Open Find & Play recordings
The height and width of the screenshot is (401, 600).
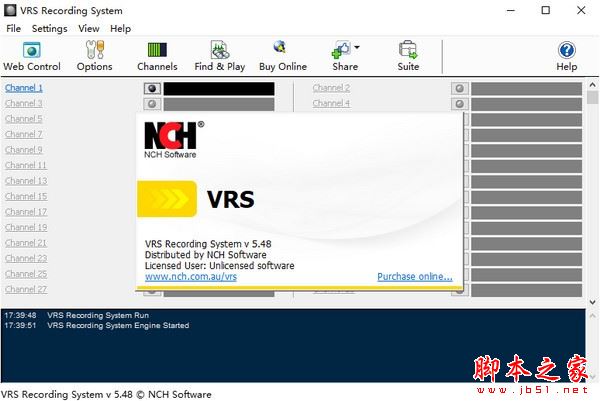220,50
